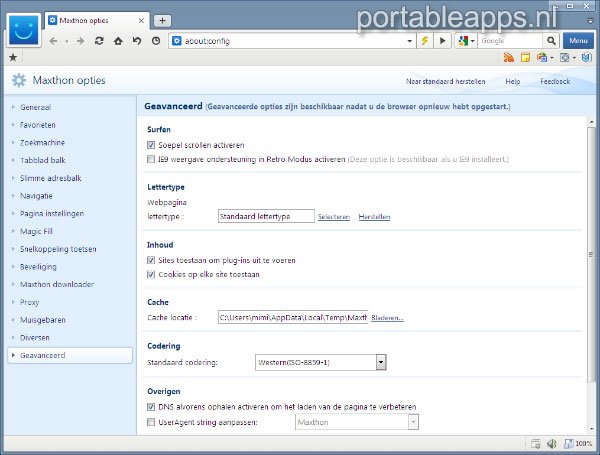The image size is (600, 455).
Task: Open the search engine selector arrow
Action: (x=473, y=41)
